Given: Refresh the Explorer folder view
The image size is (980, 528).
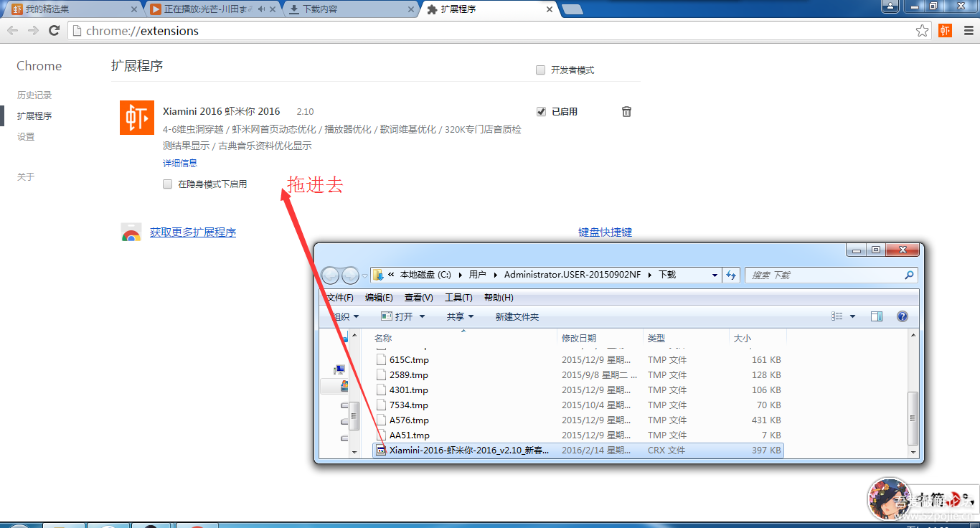Looking at the screenshot, I should tap(731, 275).
